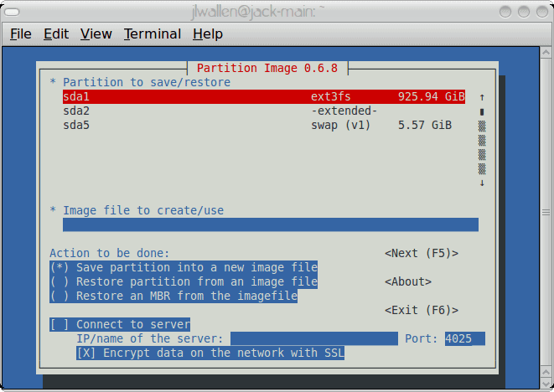Viewport: 554px width, 392px height.
Task: Click the IP/name of the server field
Action: coord(313,339)
